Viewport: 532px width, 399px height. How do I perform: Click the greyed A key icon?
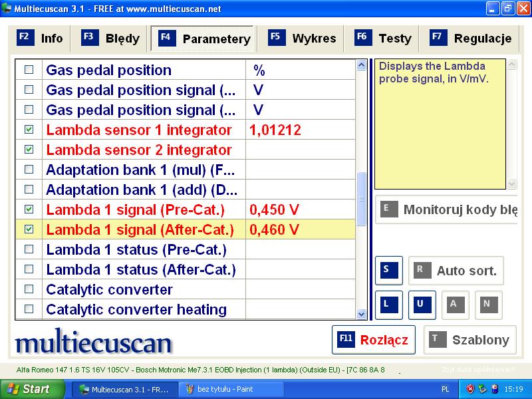[x=455, y=305]
